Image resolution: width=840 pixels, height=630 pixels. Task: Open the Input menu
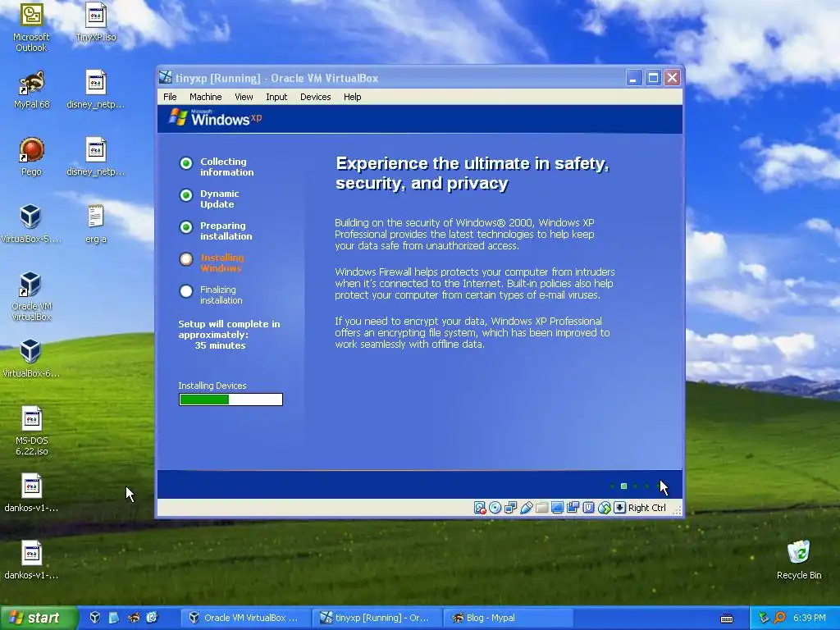276,97
